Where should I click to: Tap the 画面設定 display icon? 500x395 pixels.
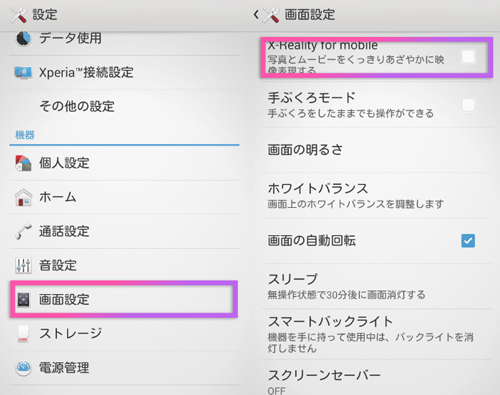pyautogui.click(x=23, y=299)
